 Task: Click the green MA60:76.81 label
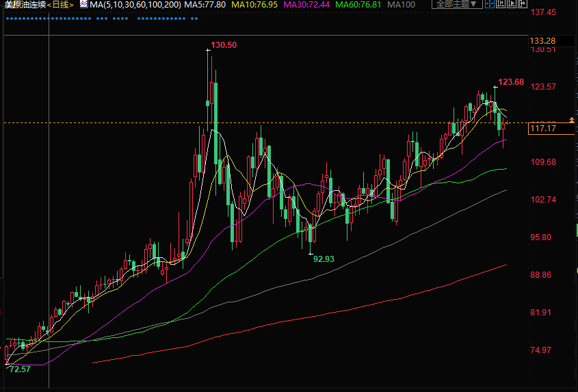(x=361, y=4)
